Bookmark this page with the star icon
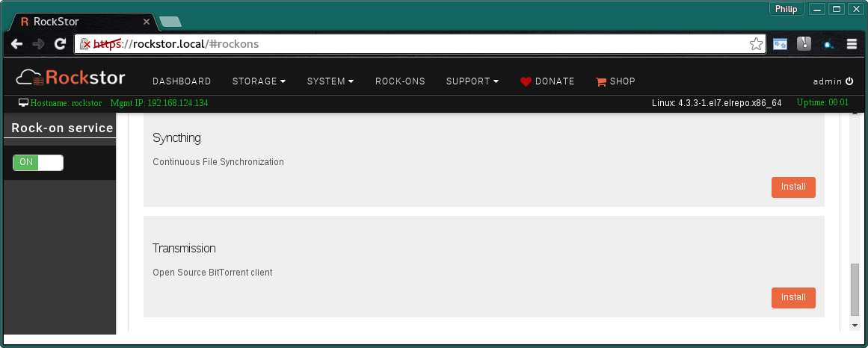 coord(756,44)
